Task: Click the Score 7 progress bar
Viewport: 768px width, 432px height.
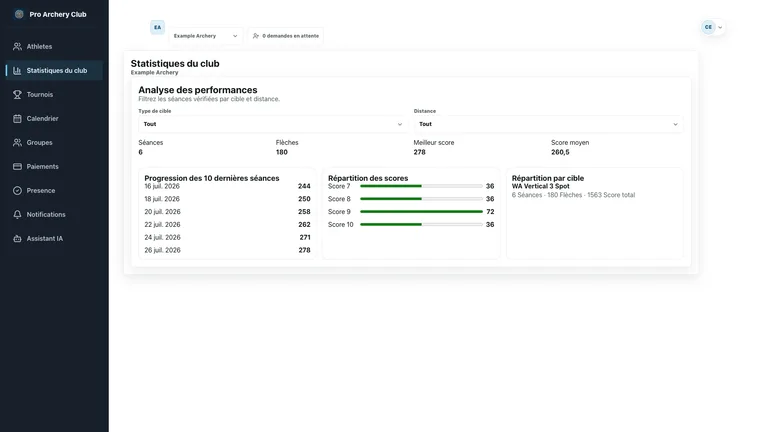Action: [421, 186]
